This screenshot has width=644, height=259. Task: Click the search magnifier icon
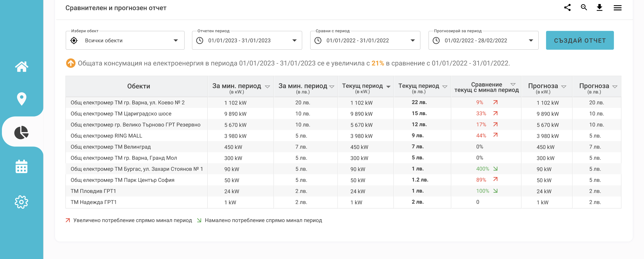pyautogui.click(x=584, y=8)
